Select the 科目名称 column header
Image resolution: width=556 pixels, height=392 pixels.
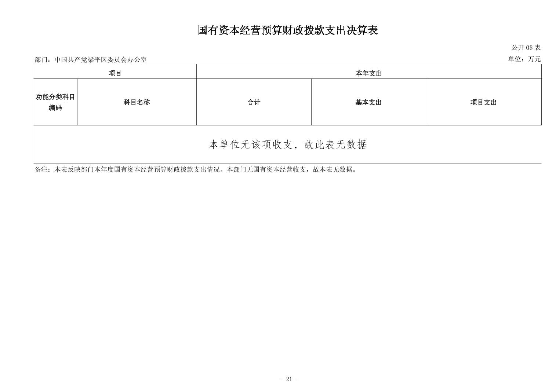pos(137,102)
